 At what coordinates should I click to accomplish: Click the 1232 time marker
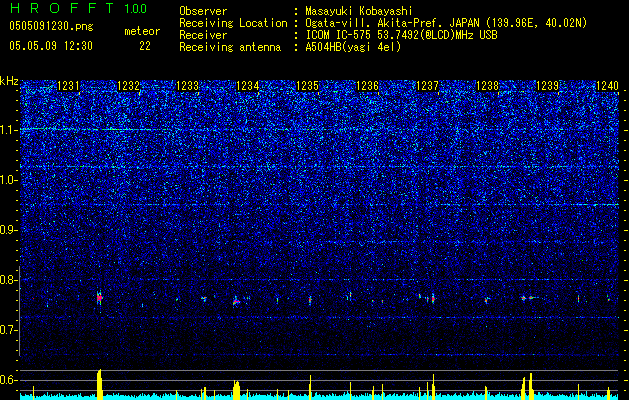pyautogui.click(x=128, y=86)
